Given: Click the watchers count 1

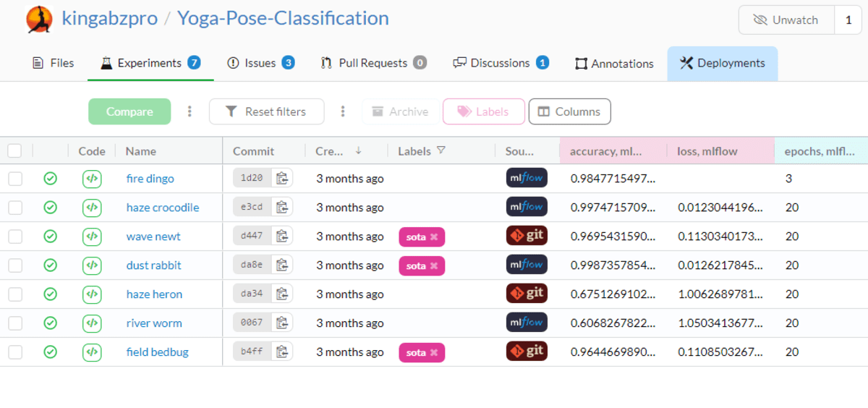Looking at the screenshot, I should [x=848, y=20].
